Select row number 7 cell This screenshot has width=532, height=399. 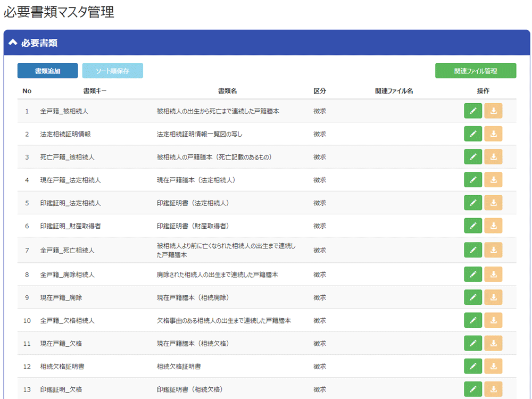point(27,250)
